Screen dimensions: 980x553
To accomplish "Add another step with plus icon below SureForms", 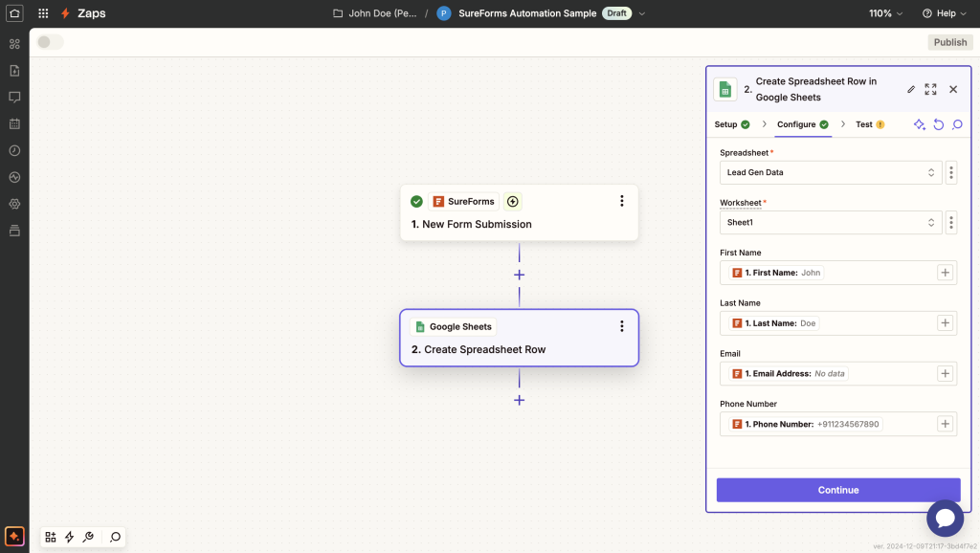I will pos(519,275).
